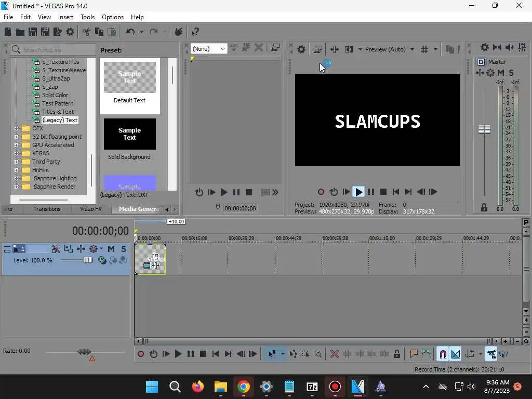Click the track 1 Level slider handle
Screen dimensions: 532x399
click(88, 260)
